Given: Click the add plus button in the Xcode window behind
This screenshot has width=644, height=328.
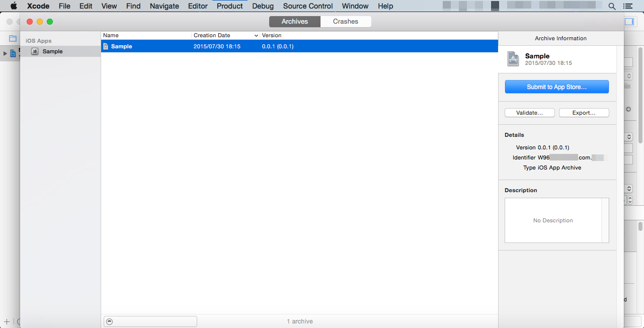Looking at the screenshot, I should click(x=7, y=321).
